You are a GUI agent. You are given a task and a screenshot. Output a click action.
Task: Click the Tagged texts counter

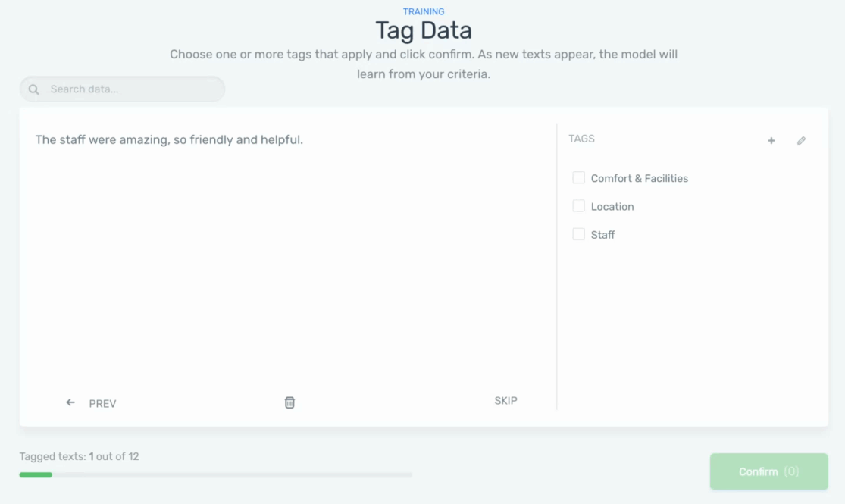pos(79,456)
